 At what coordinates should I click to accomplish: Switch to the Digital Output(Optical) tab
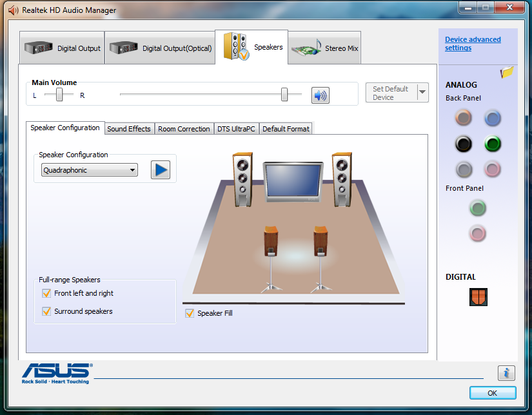160,48
